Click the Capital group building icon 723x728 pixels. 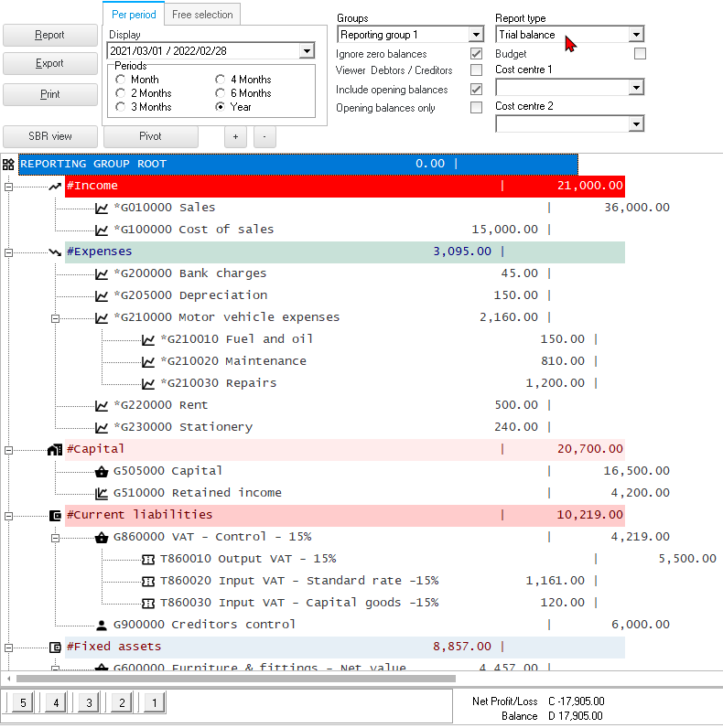(55, 450)
